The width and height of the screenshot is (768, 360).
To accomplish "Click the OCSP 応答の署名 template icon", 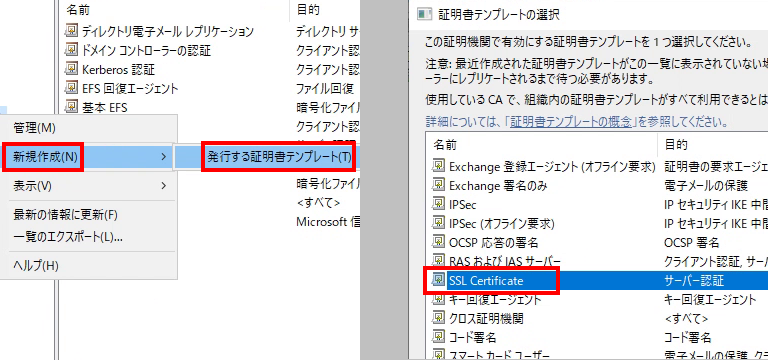I will coord(438,242).
